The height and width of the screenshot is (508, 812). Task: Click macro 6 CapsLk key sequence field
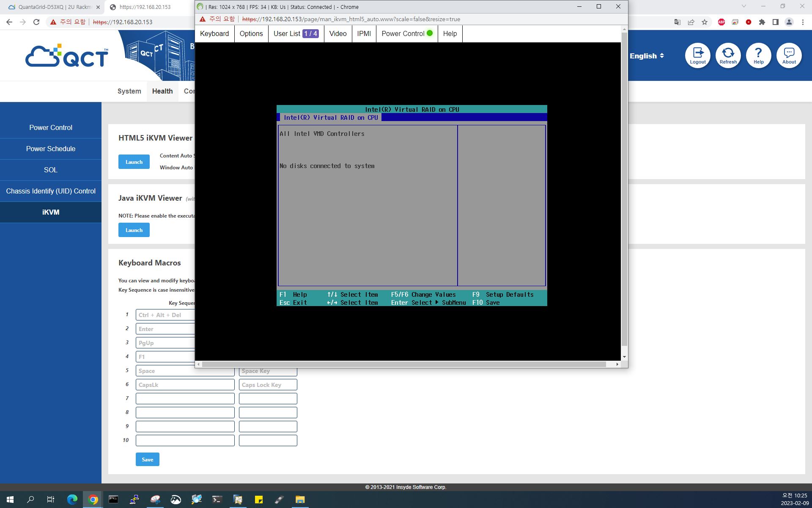click(x=185, y=384)
